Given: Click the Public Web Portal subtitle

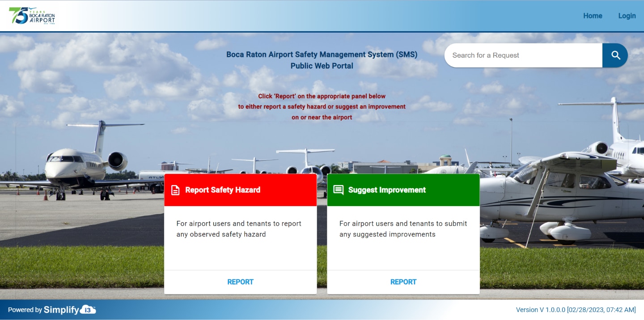Looking at the screenshot, I should click(322, 66).
